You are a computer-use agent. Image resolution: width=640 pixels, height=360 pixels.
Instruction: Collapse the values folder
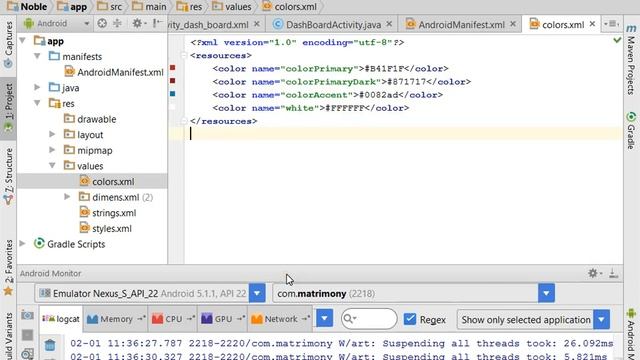pyautogui.click(x=52, y=165)
